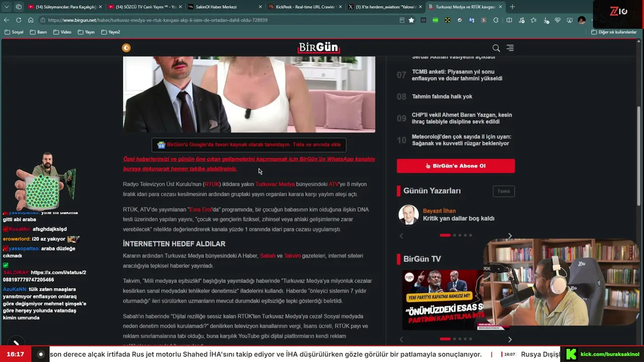Viewport: 644px width, 362px height.
Task: Open the browser profile avatar
Action: [582, 20]
